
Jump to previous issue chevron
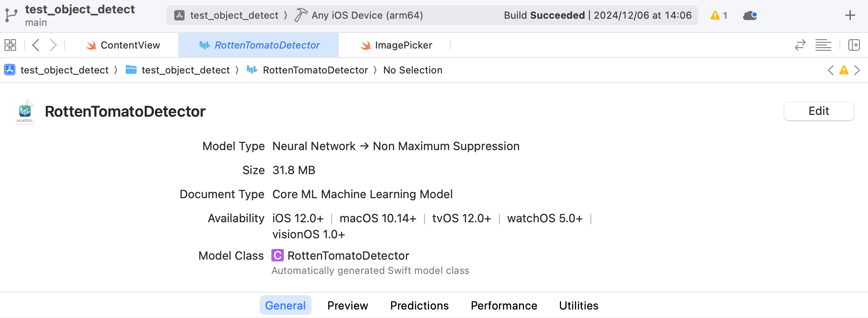point(831,70)
